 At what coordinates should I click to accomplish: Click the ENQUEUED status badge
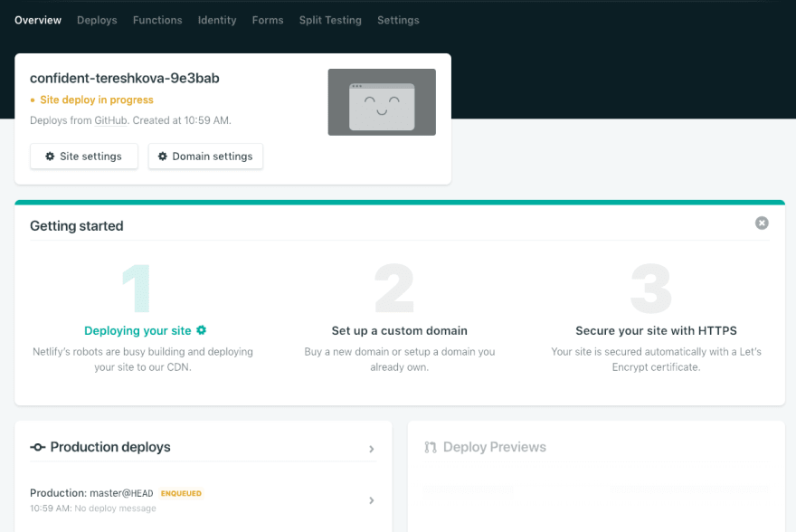click(x=181, y=493)
